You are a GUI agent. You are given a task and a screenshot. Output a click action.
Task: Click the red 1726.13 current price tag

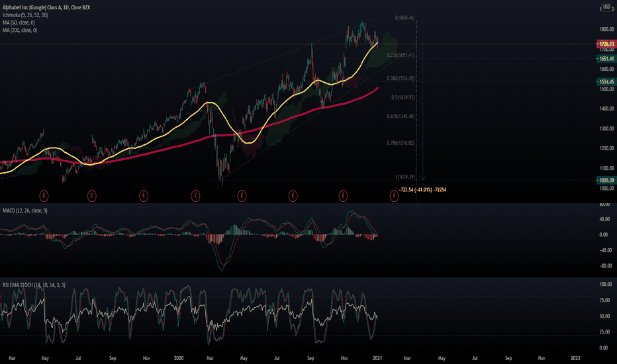(x=606, y=44)
